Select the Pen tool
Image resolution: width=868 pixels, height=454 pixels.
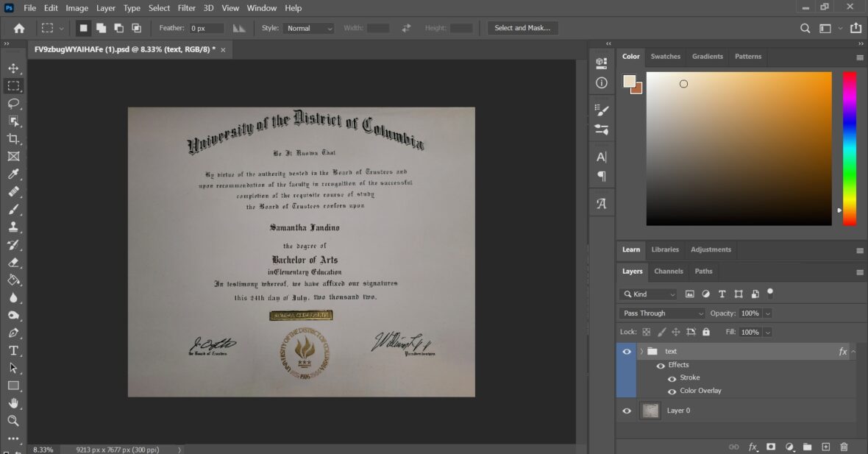[x=13, y=333]
